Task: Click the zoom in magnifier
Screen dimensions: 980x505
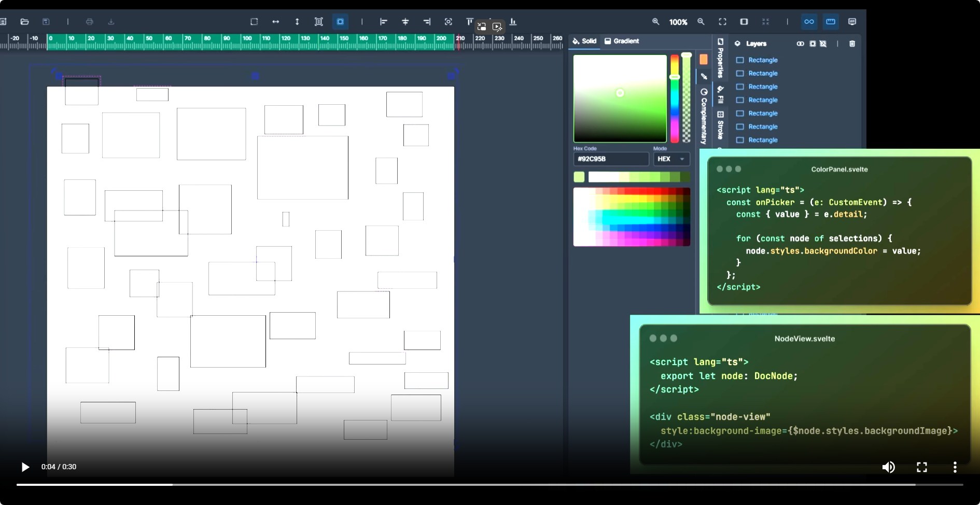Action: [656, 22]
